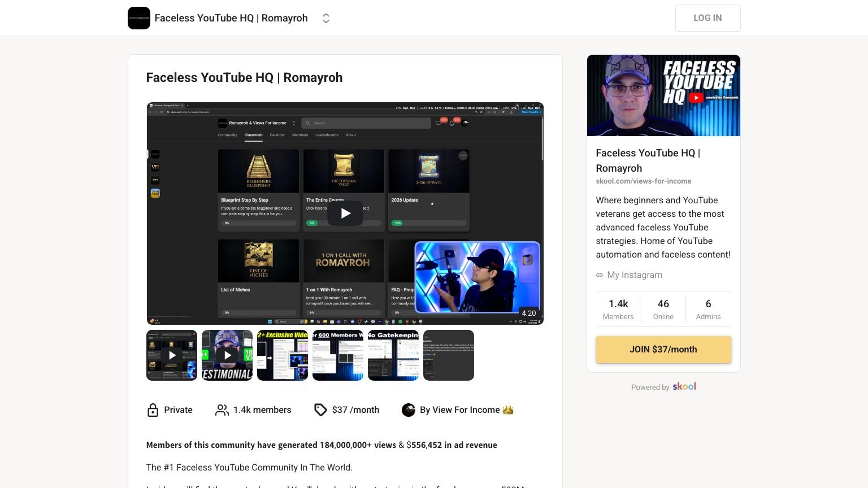
Task: Click the price tag icon
Action: [320, 410]
